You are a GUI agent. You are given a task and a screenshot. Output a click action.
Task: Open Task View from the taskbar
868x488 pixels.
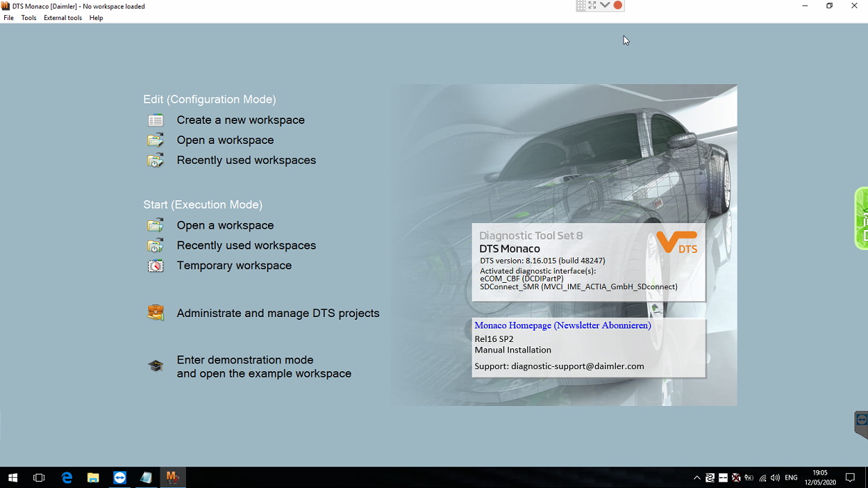tap(39, 477)
